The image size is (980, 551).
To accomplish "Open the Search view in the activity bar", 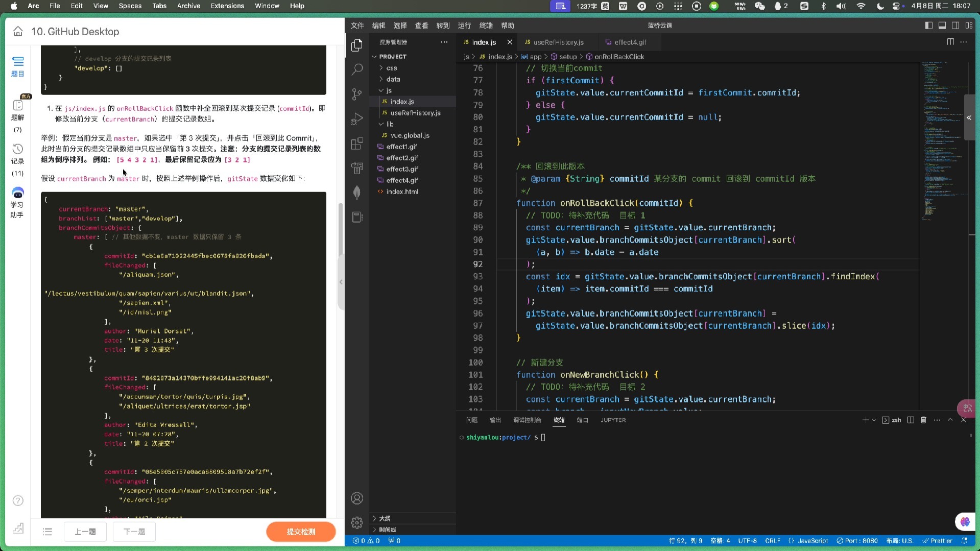I will coord(356,69).
